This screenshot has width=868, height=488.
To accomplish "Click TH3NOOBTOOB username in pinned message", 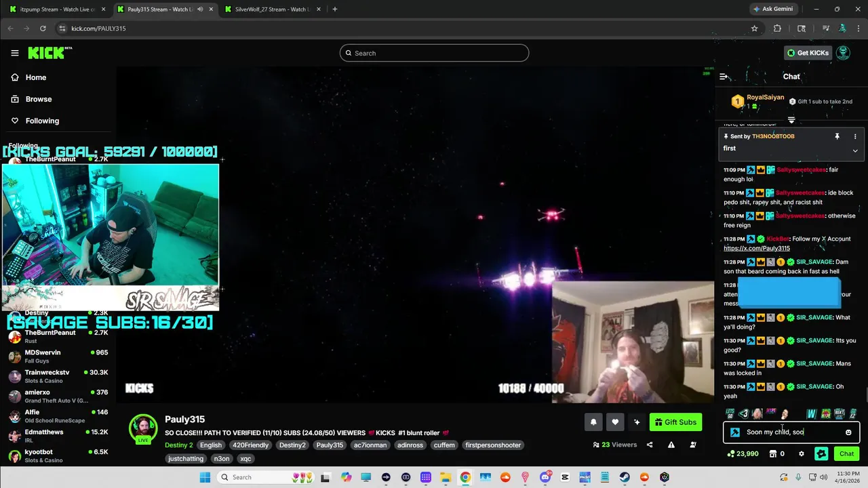I will [x=773, y=136].
